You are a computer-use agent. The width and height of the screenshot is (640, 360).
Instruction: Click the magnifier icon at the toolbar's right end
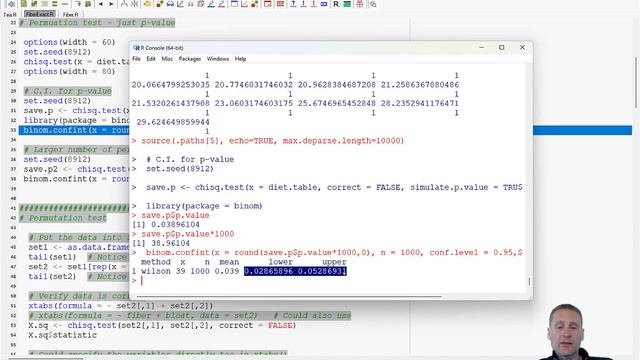point(373,4)
